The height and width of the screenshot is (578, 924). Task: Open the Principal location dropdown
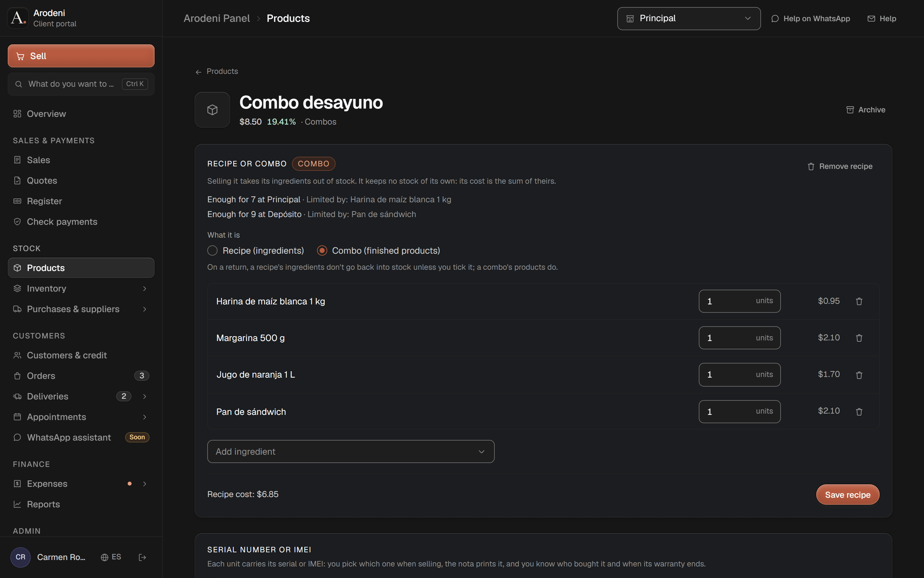click(689, 18)
